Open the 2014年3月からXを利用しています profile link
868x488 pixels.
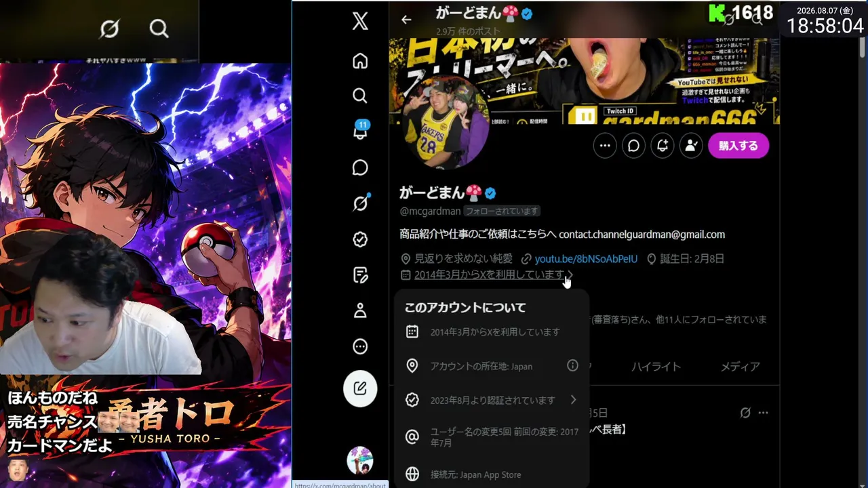click(x=489, y=274)
